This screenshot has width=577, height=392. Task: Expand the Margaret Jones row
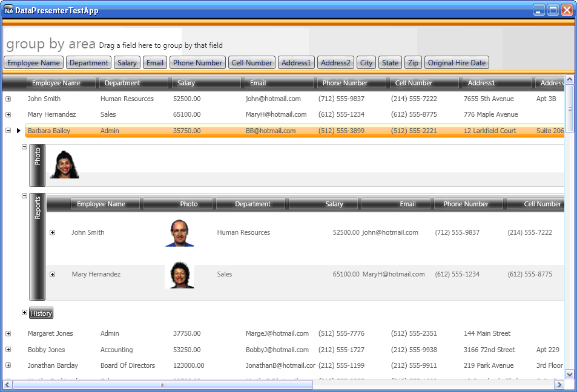coord(8,333)
